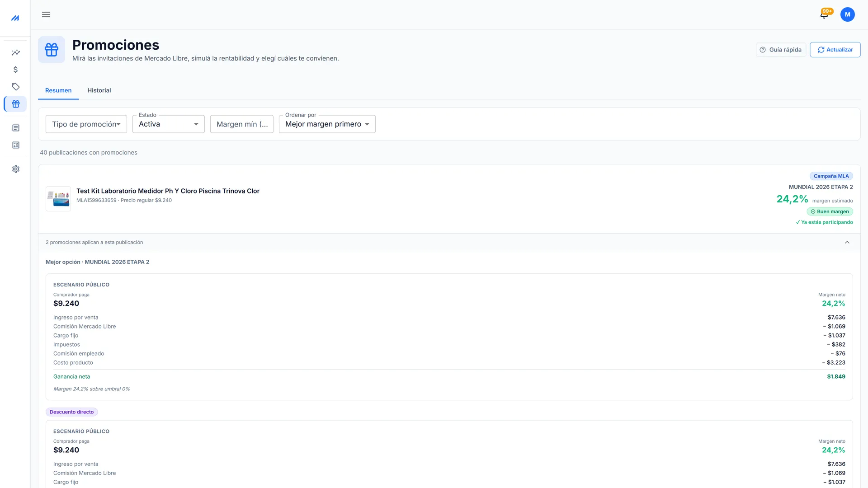This screenshot has width=868, height=488.
Task: Open the analytics chart sidebar icon
Action: click(x=16, y=52)
